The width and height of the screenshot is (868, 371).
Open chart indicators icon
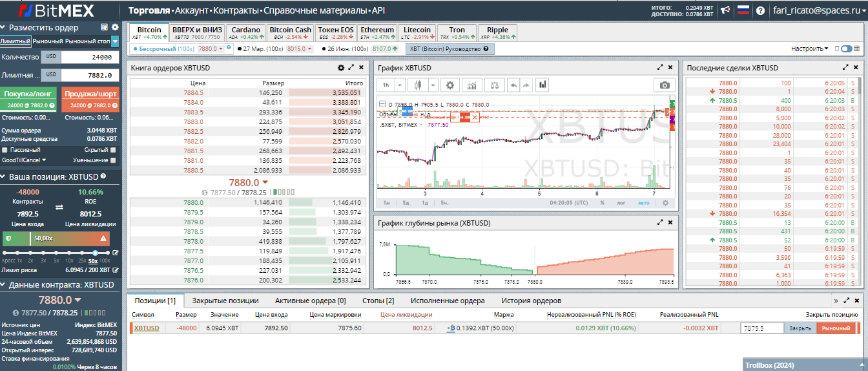(x=472, y=85)
